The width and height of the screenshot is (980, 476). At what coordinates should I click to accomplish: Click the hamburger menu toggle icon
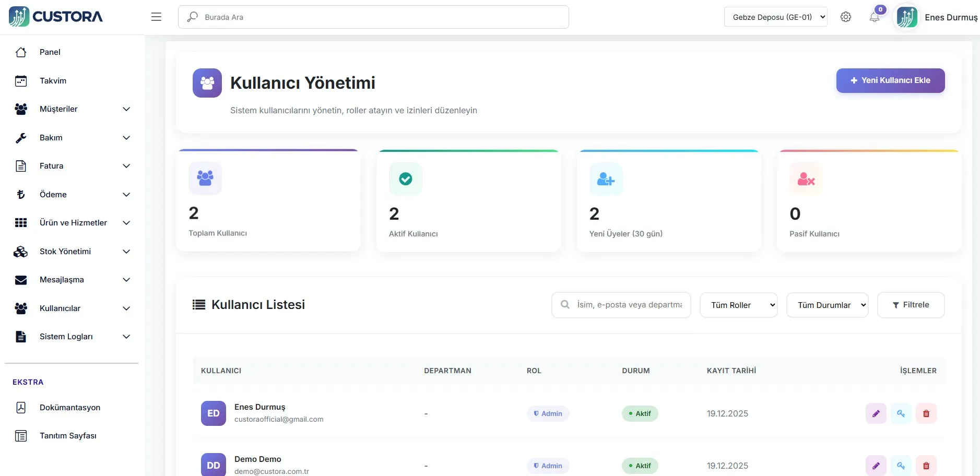click(x=156, y=17)
